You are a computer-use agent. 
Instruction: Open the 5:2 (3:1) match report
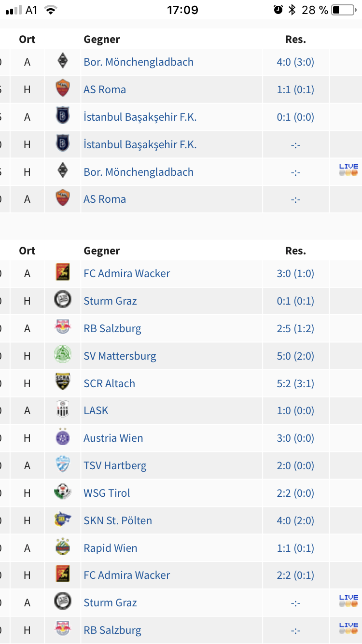[295, 383]
